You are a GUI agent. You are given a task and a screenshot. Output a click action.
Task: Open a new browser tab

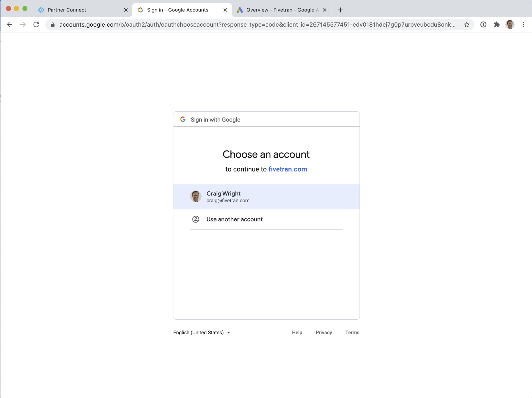tap(340, 10)
